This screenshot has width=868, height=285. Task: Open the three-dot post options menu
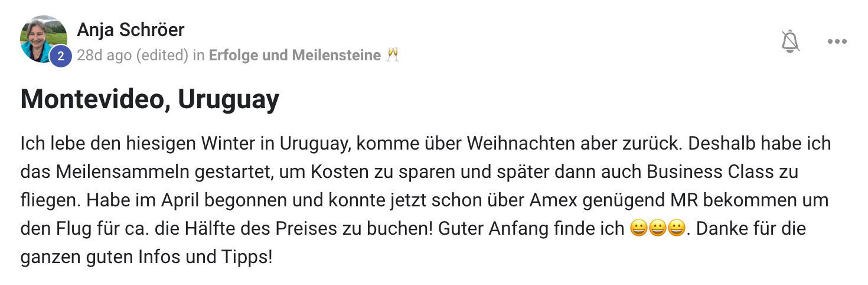(x=837, y=41)
